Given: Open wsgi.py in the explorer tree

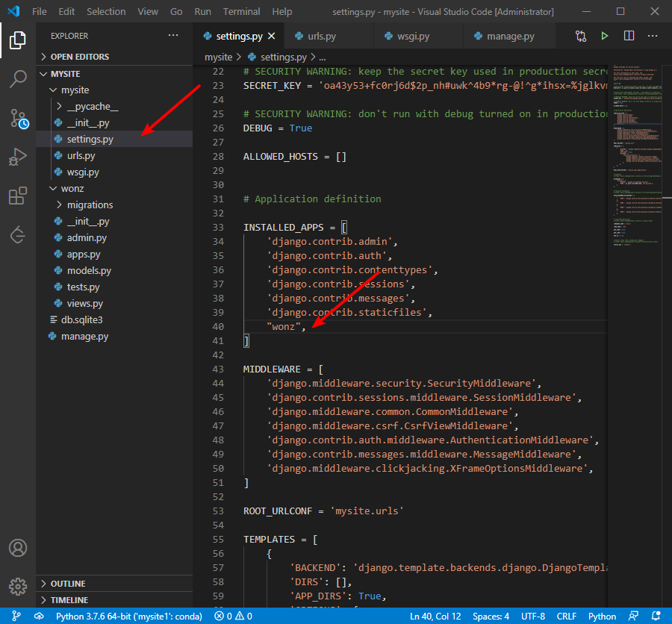Looking at the screenshot, I should coord(114,172).
